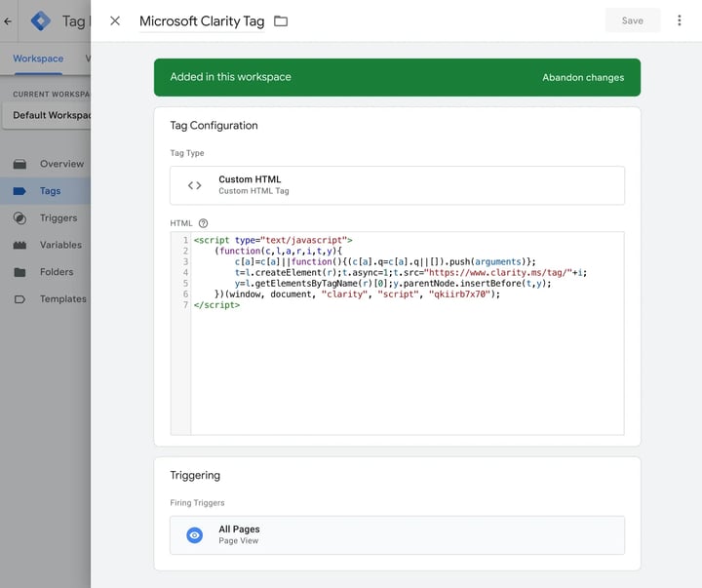This screenshot has height=588, width=702.
Task: Click the Custom HTML code brackets icon
Action: (194, 185)
